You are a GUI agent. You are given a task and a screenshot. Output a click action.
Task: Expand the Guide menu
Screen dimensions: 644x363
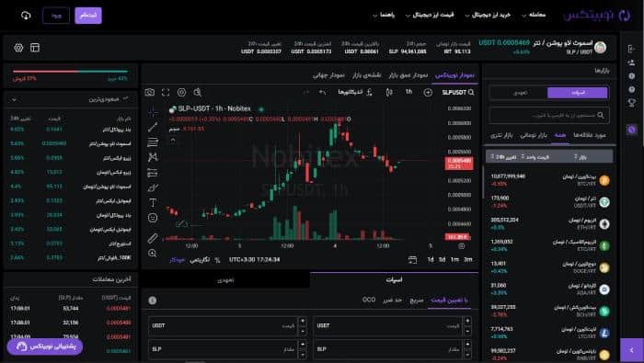pos(384,16)
